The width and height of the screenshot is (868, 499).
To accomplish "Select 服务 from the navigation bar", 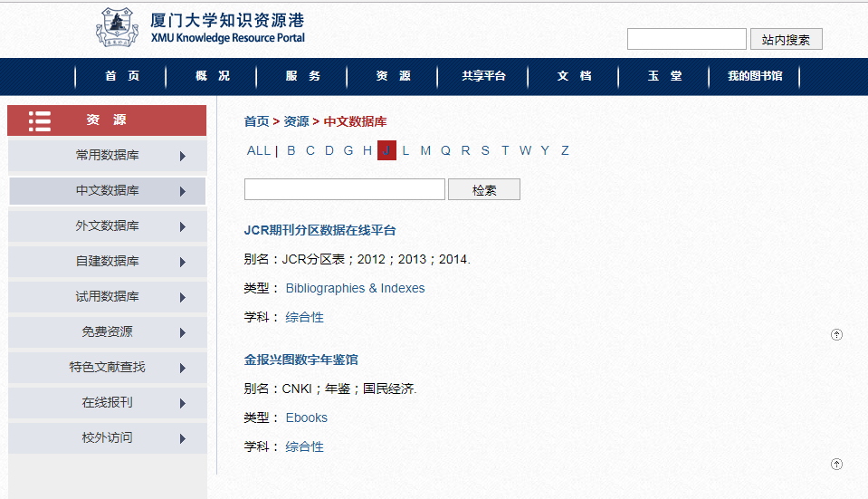I will [302, 76].
